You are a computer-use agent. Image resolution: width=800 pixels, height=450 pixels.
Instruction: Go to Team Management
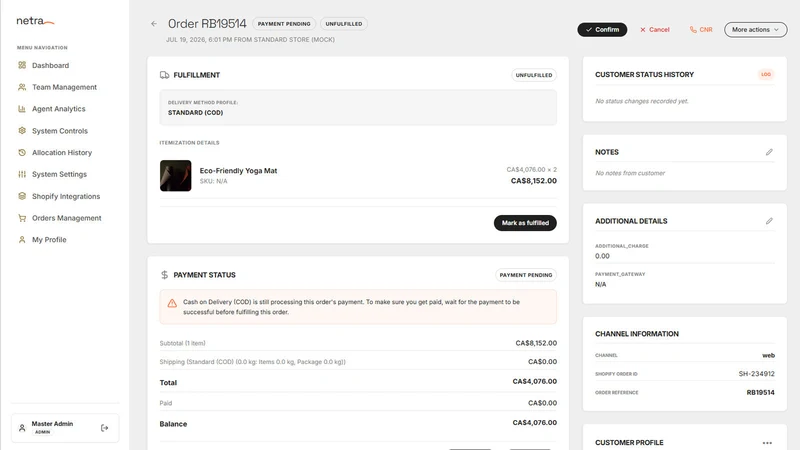pyautogui.click(x=64, y=87)
